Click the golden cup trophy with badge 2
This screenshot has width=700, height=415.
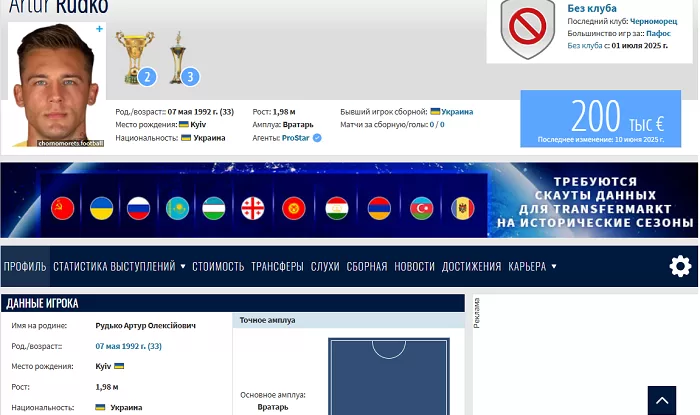134,58
